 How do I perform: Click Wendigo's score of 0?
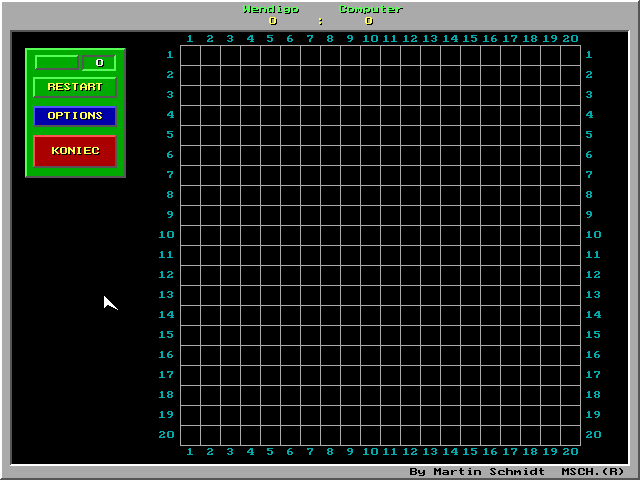click(273, 21)
